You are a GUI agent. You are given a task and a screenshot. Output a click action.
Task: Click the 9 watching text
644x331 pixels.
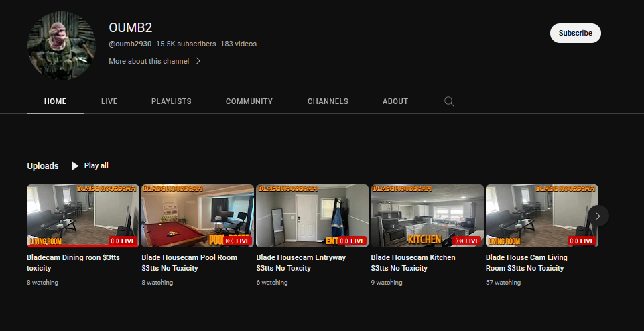coord(387,283)
